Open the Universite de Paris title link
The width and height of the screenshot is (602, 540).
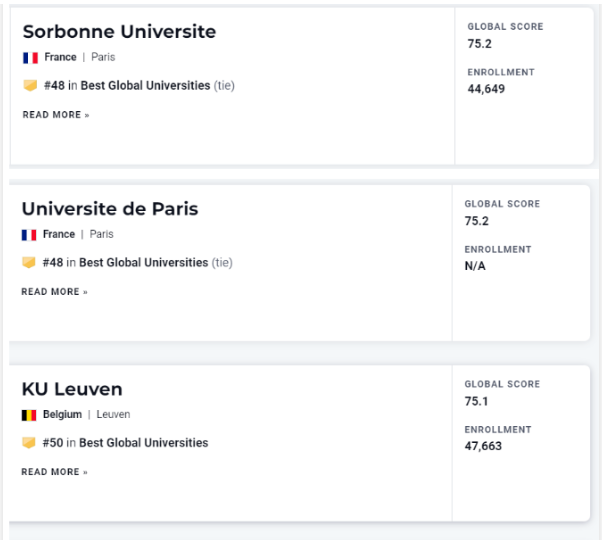point(110,209)
